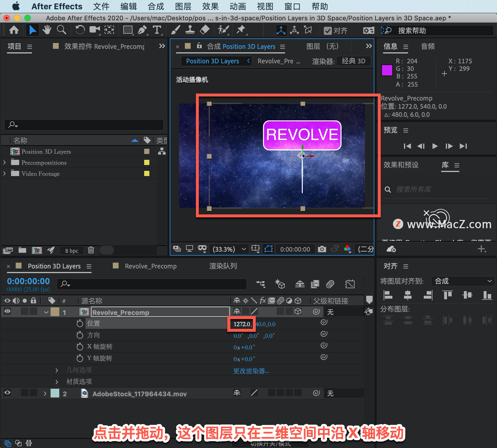Toggle the composition viewer lock icon
Image resolution: width=497 pixels, height=448 pixels.
point(199,46)
